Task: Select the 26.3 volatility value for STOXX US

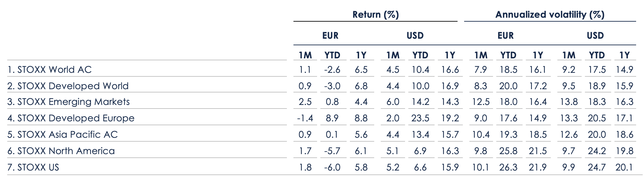Action: (508, 167)
